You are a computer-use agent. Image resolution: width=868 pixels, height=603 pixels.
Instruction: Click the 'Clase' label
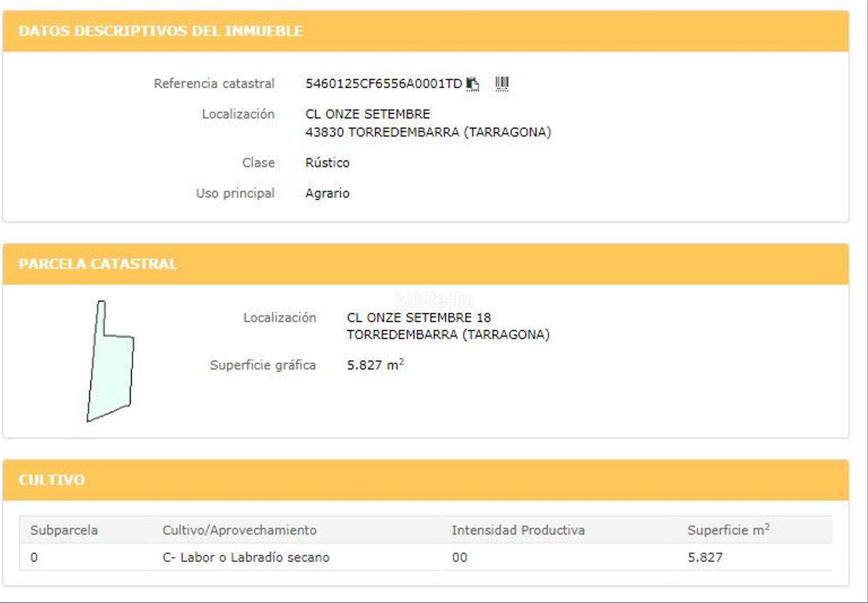258,163
